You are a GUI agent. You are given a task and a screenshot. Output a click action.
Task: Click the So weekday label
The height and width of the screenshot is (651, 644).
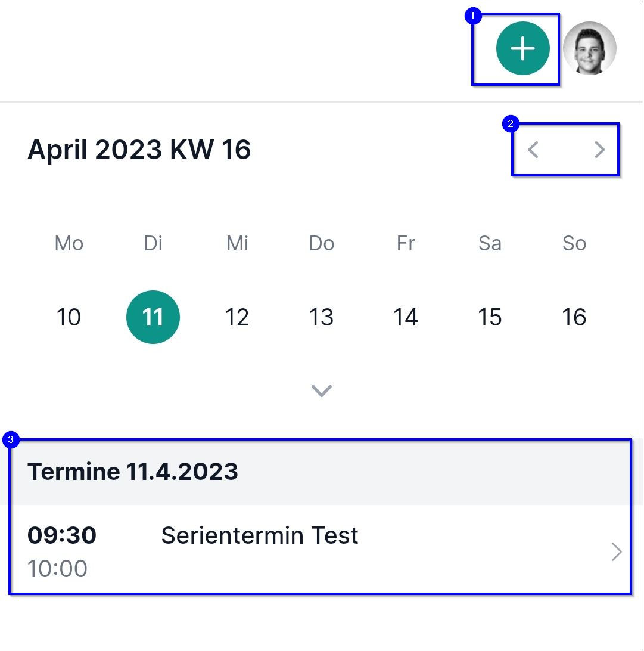tap(574, 243)
